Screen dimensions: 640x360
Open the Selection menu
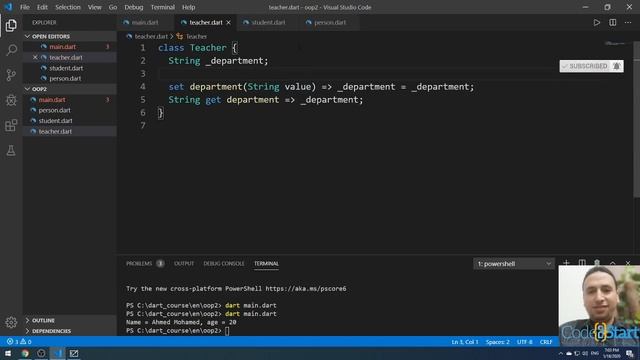68,7
